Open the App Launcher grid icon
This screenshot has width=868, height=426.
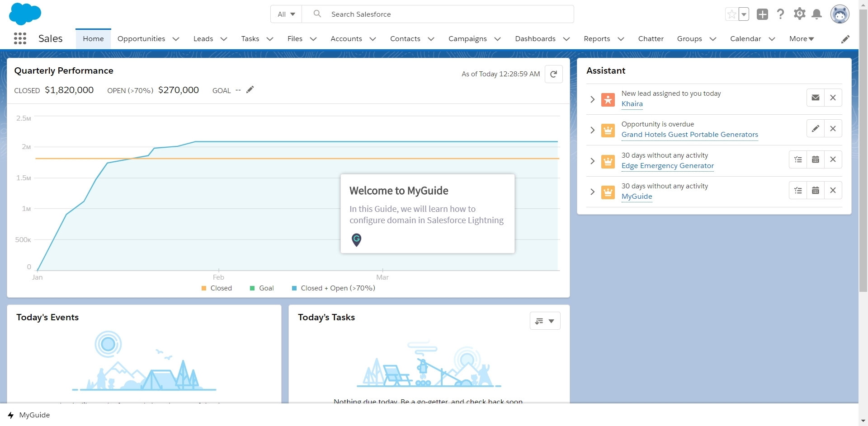(20, 38)
